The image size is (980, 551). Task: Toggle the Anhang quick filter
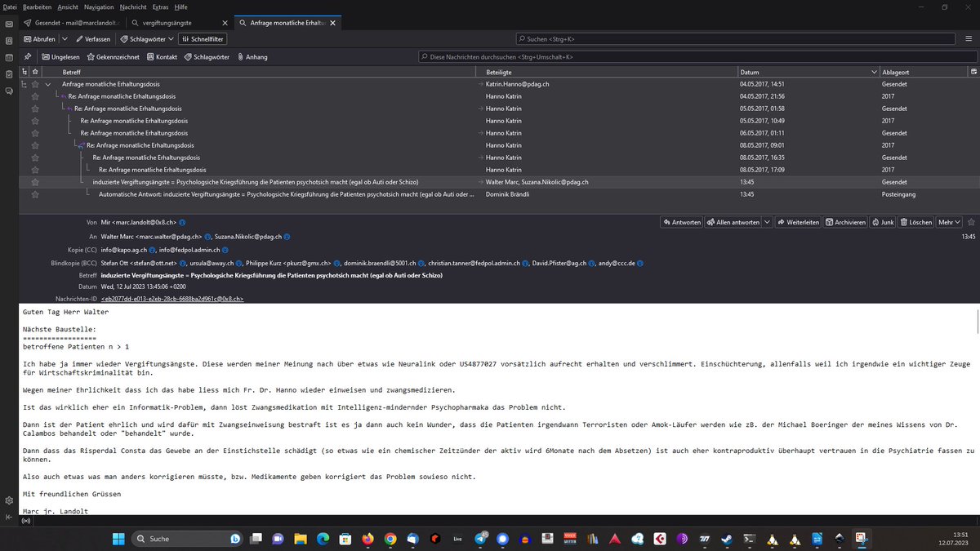252,57
